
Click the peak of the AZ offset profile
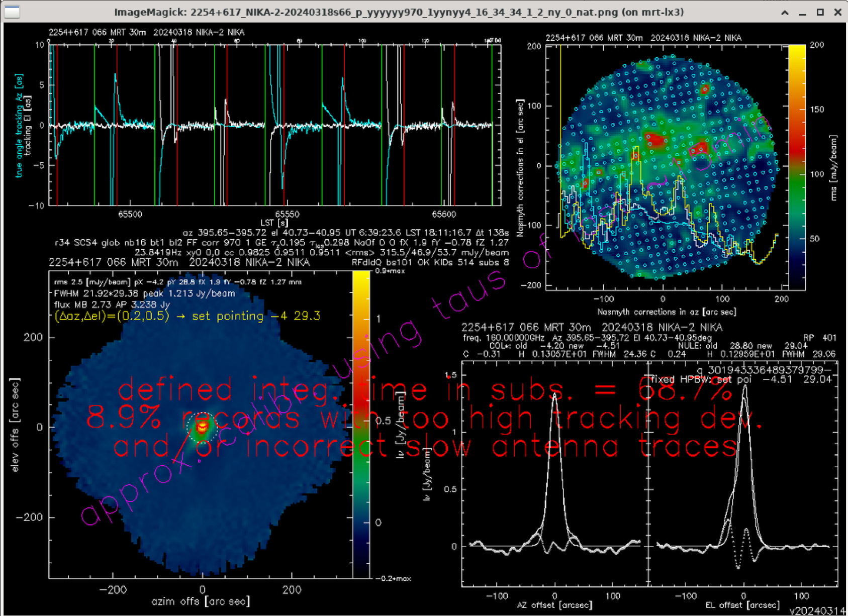point(554,395)
